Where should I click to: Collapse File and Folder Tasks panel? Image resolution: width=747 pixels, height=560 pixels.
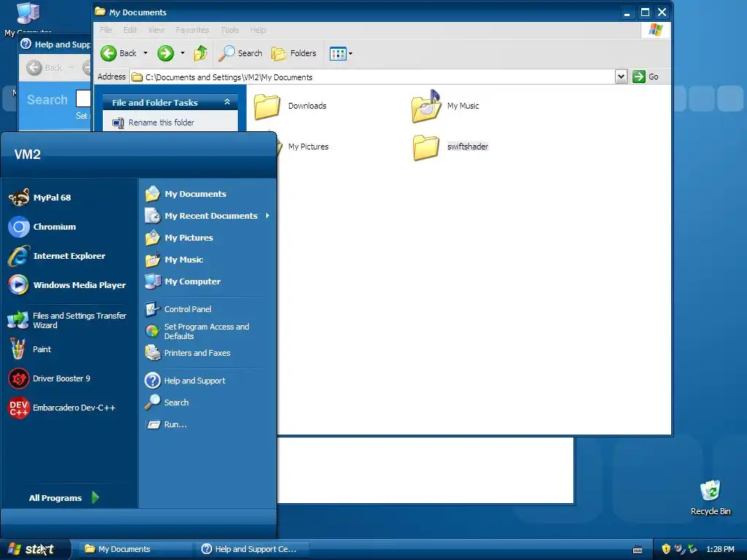tap(228, 102)
